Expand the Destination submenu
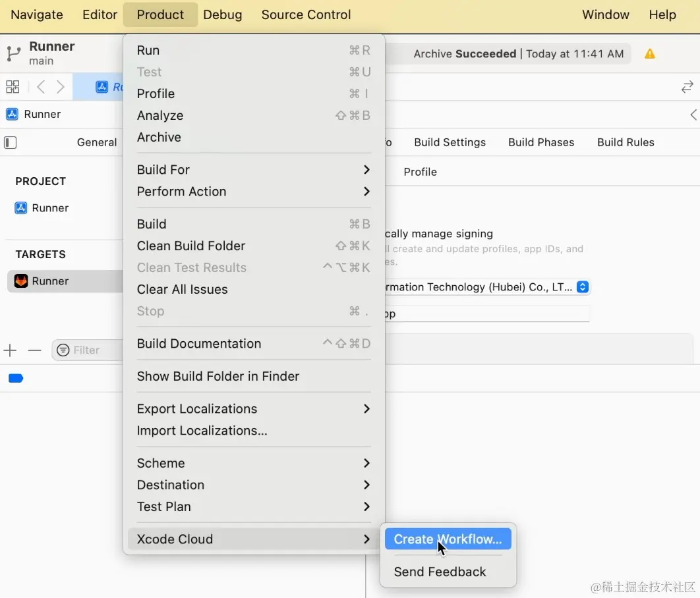The image size is (700, 598). point(254,485)
